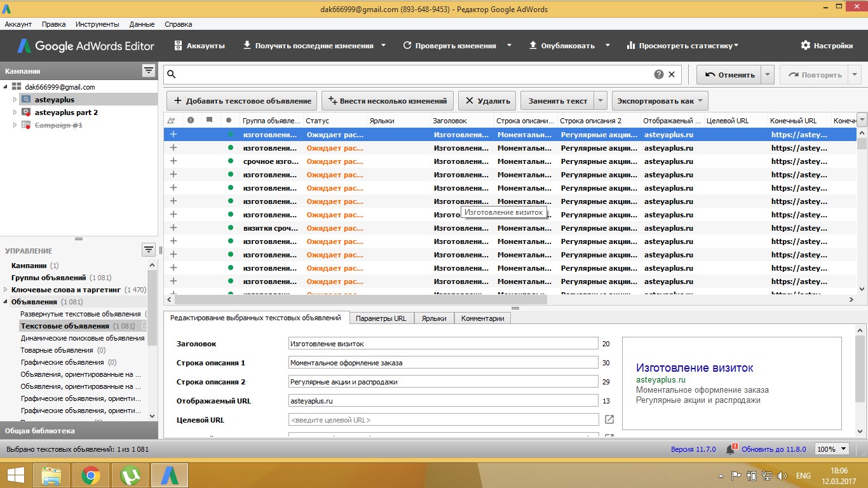
Task: Click the Publish upload button
Action: point(562,46)
